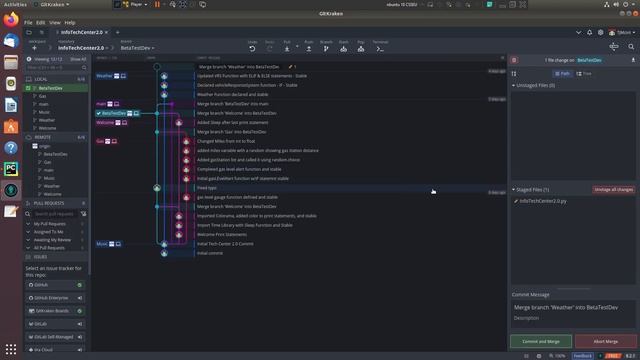Expand All Pull Requests

click(x=28, y=248)
